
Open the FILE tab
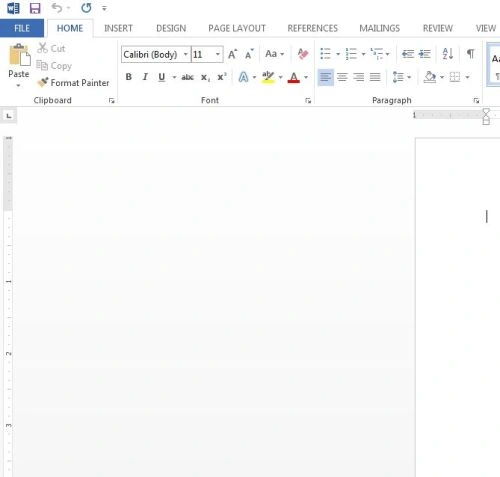point(22,28)
